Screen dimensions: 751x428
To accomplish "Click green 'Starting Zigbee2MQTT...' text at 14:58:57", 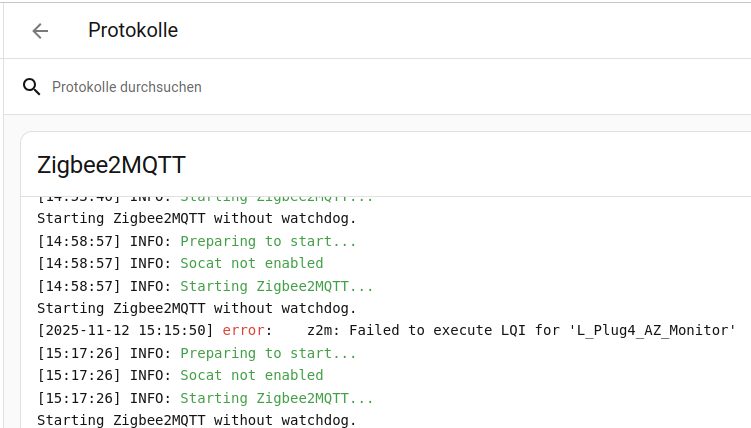I will pos(277,286).
